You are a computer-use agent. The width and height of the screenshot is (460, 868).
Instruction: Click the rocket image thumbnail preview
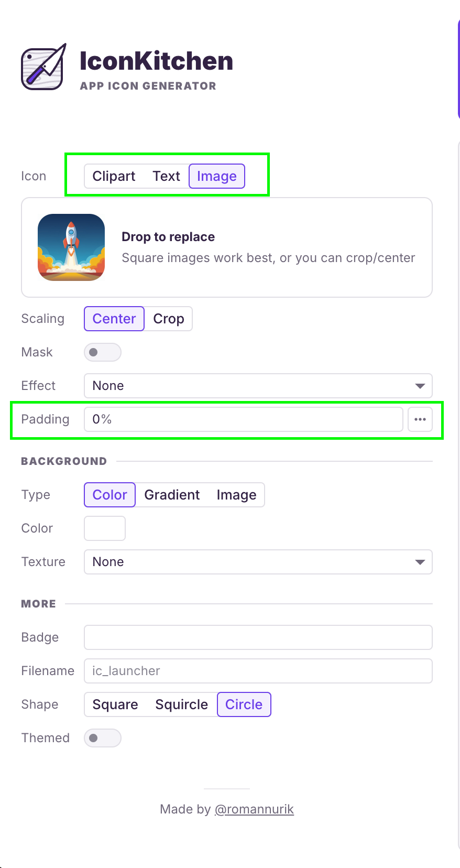coord(71,247)
